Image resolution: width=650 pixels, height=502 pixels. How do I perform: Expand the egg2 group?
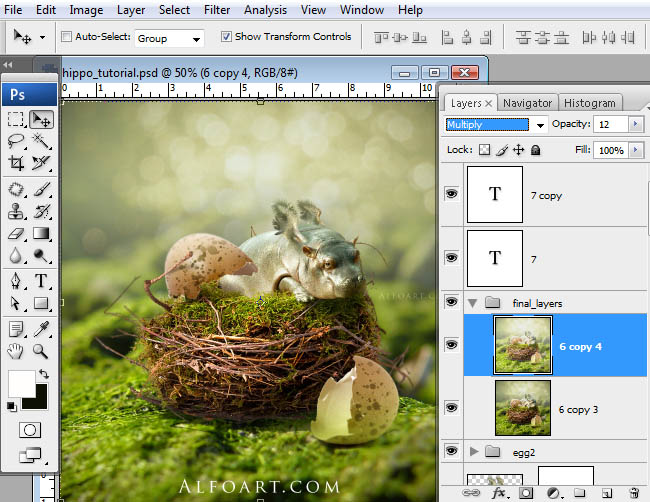coord(474,451)
